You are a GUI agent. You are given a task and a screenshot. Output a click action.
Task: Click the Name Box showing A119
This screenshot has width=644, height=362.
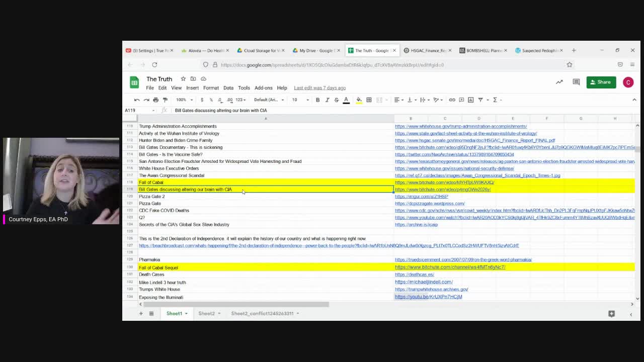point(139,111)
